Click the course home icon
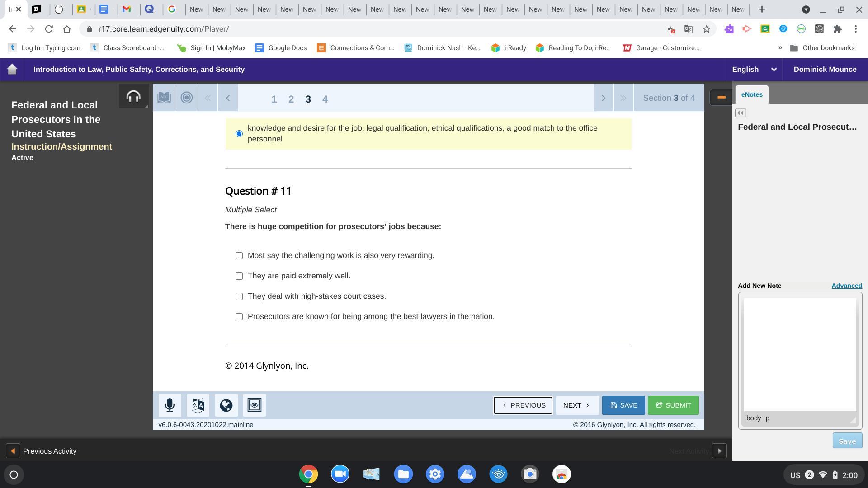The width and height of the screenshot is (868, 488). [12, 69]
